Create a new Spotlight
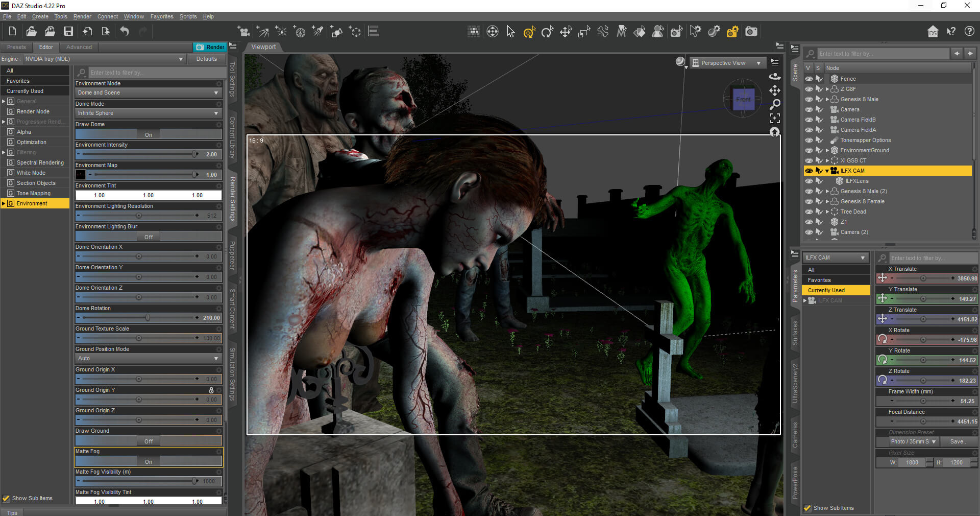 click(318, 32)
